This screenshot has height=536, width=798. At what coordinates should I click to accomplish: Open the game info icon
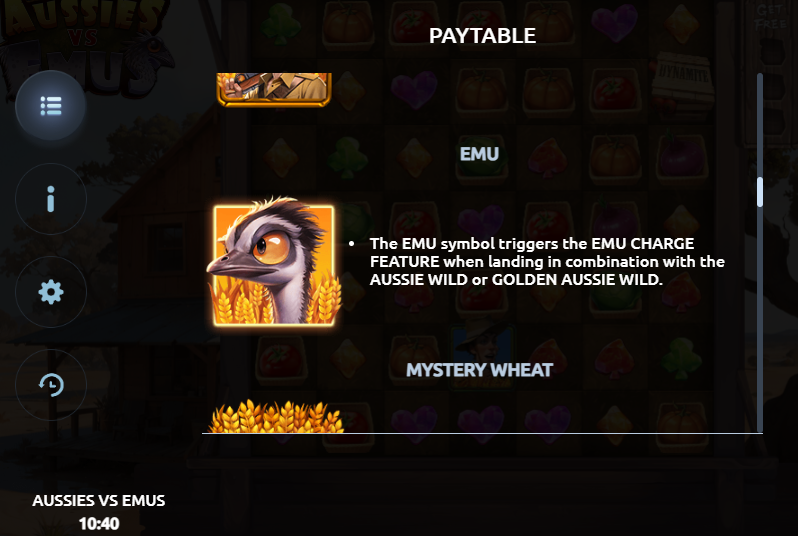tap(51, 199)
